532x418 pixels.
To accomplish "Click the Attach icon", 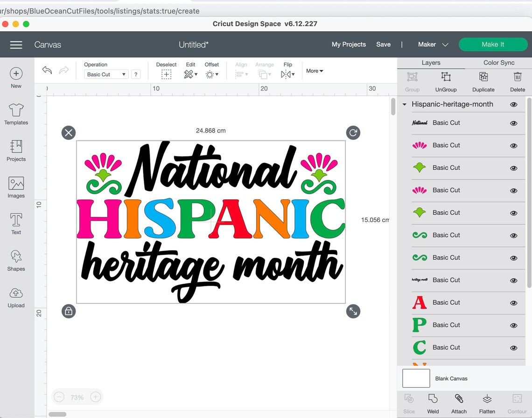I will pyautogui.click(x=459, y=401).
